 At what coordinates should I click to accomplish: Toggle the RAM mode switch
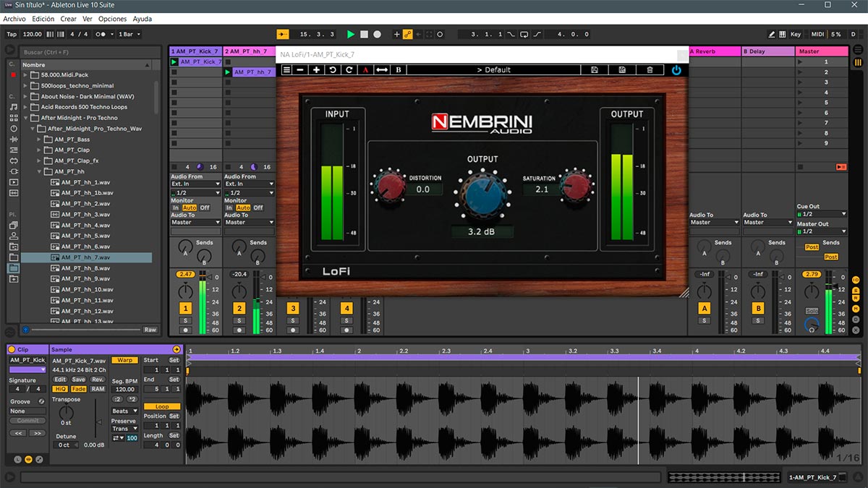coord(98,389)
